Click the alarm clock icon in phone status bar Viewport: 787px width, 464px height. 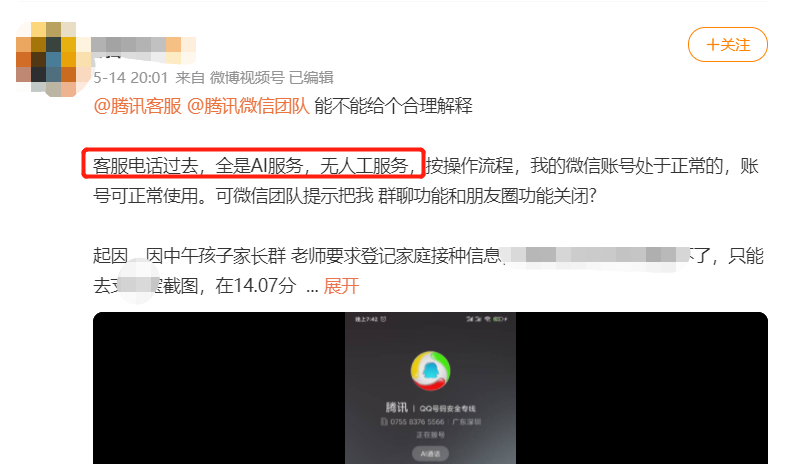coord(383,319)
